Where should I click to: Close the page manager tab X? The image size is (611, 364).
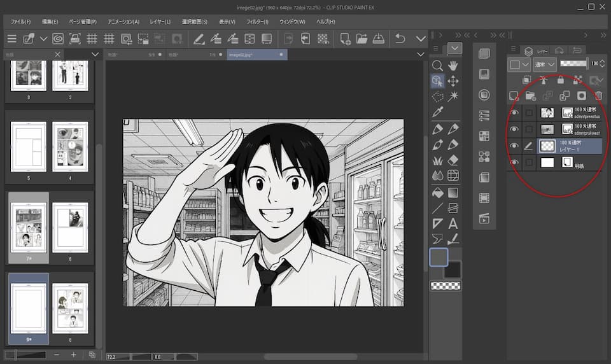click(58, 54)
